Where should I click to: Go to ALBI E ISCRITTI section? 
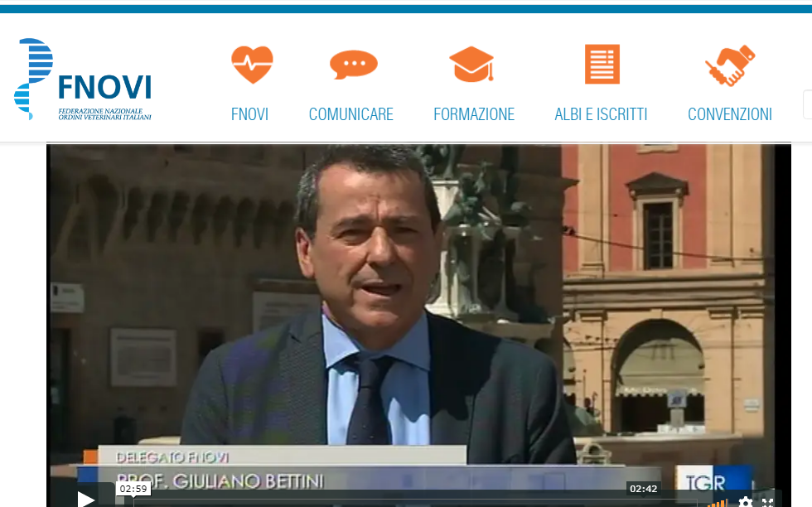[601, 114]
